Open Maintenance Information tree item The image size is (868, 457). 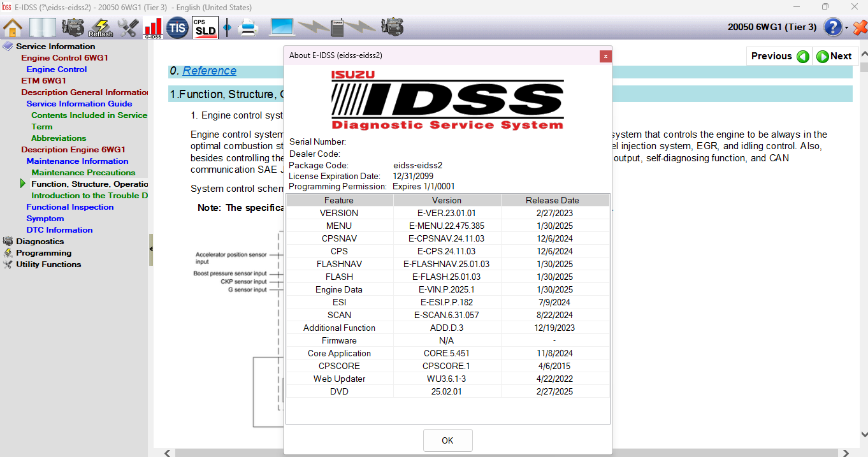(x=77, y=161)
